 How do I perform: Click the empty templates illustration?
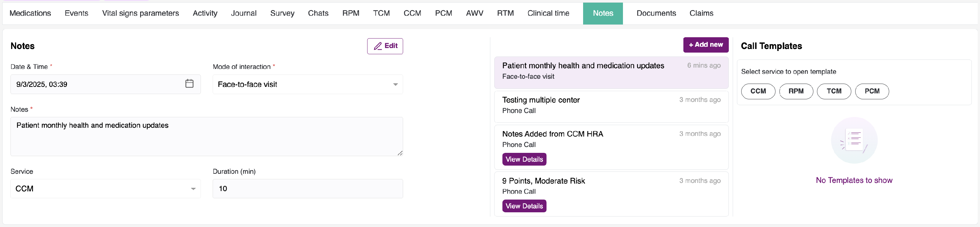click(854, 140)
